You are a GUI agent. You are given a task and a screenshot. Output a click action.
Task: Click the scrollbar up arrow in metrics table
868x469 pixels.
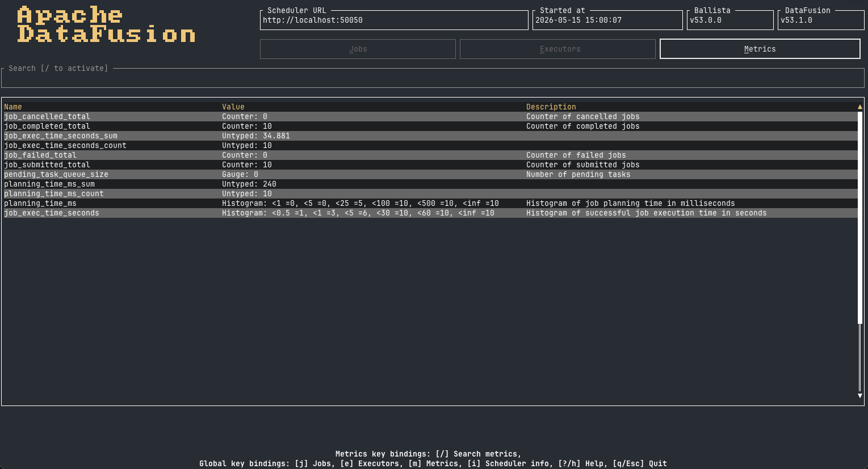(x=860, y=107)
